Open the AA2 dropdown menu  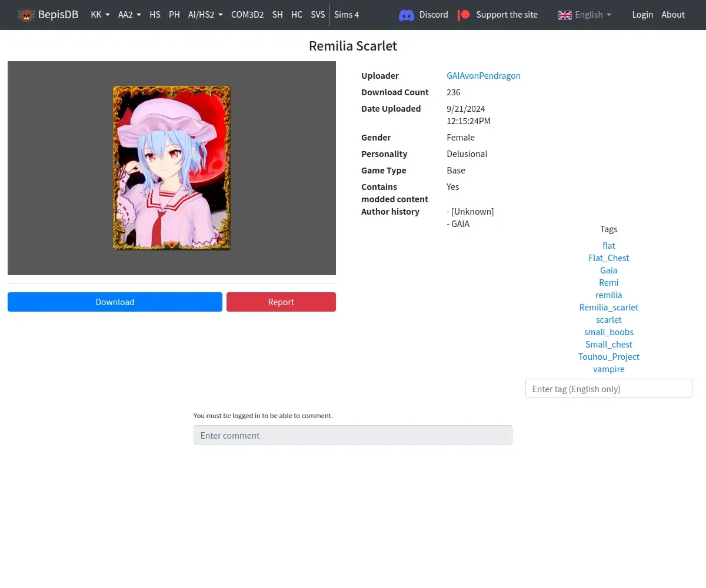(129, 15)
